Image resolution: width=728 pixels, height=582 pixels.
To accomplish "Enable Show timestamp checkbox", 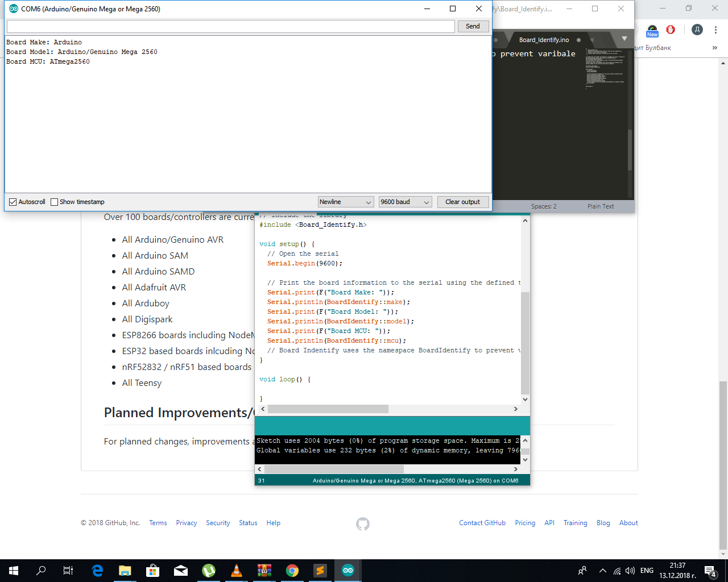I will pyautogui.click(x=55, y=202).
